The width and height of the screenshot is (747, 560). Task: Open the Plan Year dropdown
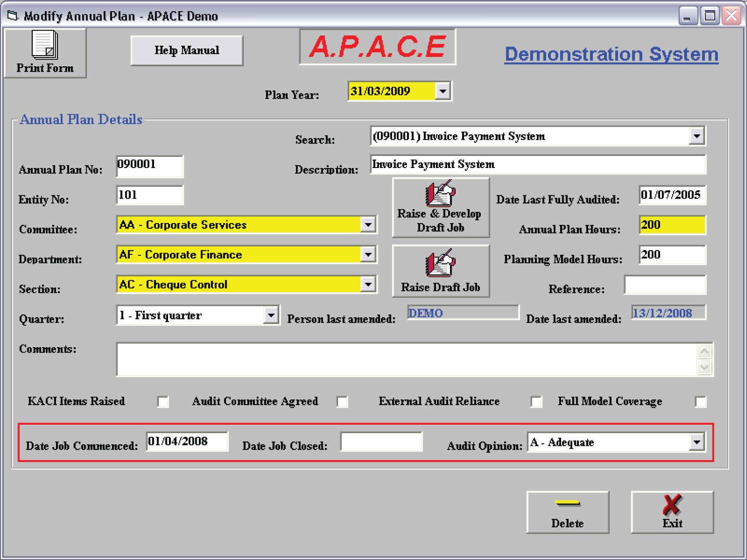click(x=443, y=91)
